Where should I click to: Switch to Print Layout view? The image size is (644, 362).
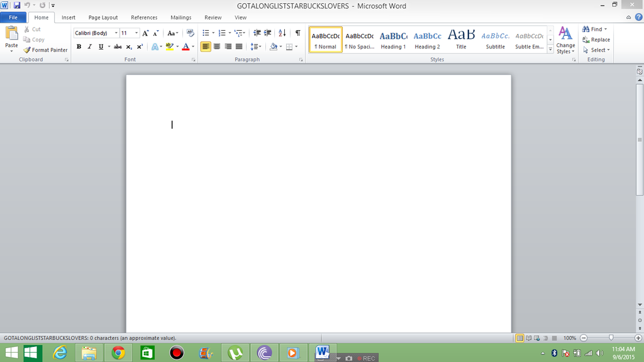(519, 338)
